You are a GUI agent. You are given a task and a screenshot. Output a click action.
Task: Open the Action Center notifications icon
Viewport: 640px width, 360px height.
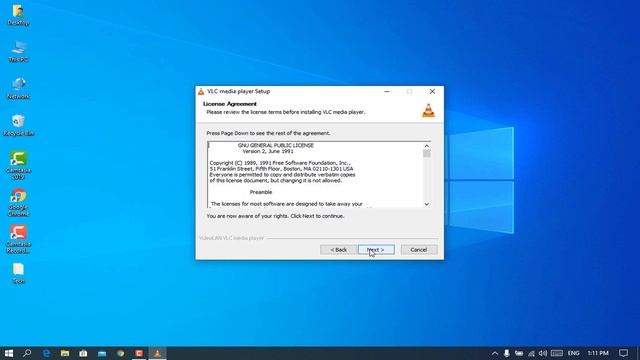[623, 353]
